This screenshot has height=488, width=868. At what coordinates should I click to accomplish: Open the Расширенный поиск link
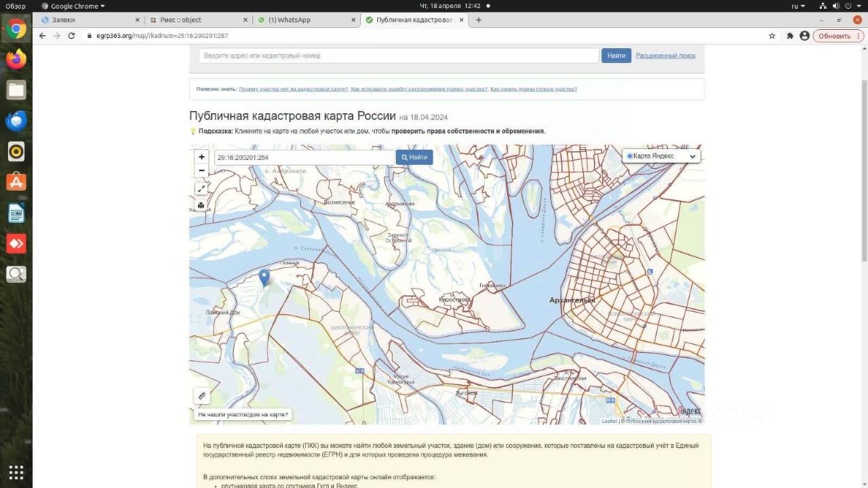click(665, 56)
